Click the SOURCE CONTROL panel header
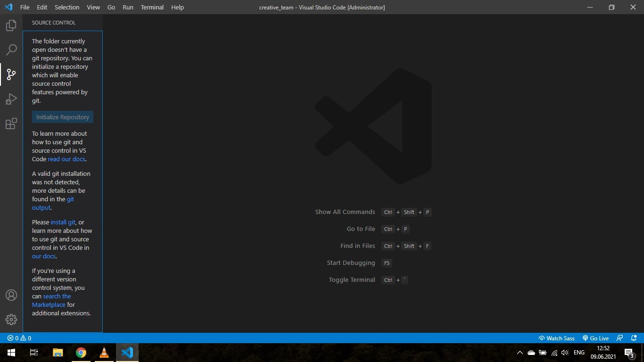Image resolution: width=644 pixels, height=362 pixels. [x=53, y=23]
